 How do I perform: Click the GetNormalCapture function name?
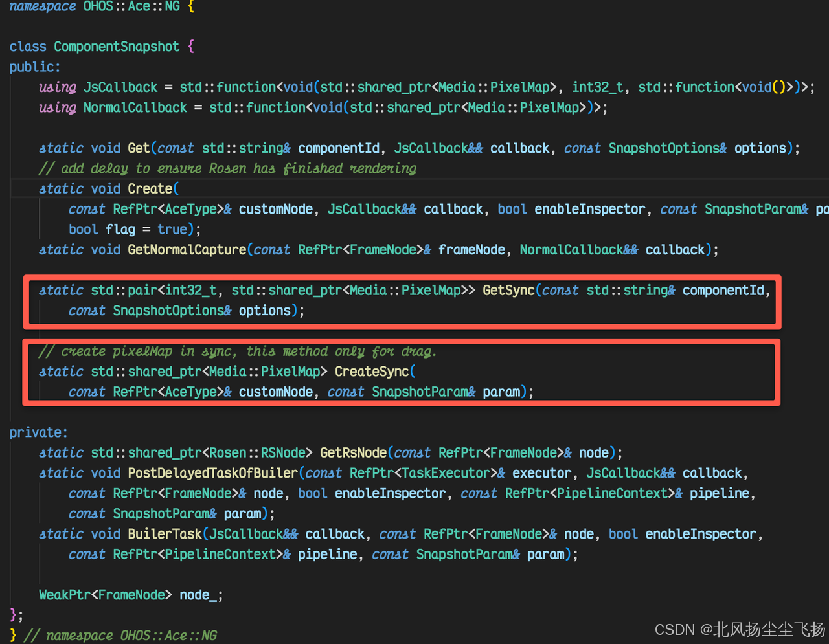click(x=187, y=250)
